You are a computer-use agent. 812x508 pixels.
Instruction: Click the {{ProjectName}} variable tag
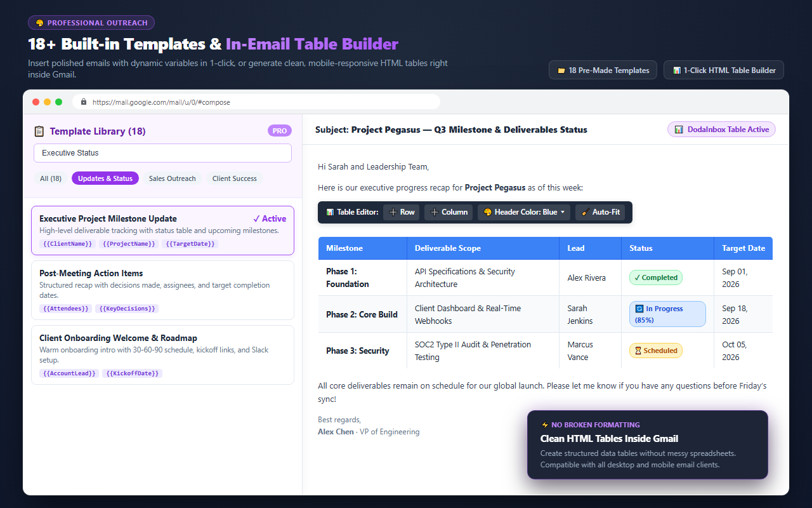click(129, 244)
